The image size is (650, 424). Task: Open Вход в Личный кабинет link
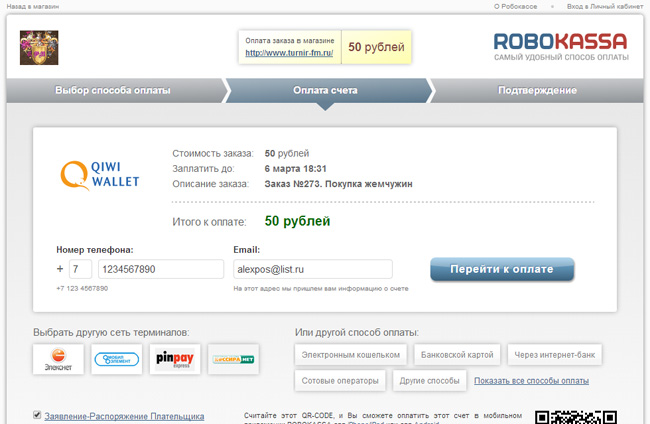[605, 6]
